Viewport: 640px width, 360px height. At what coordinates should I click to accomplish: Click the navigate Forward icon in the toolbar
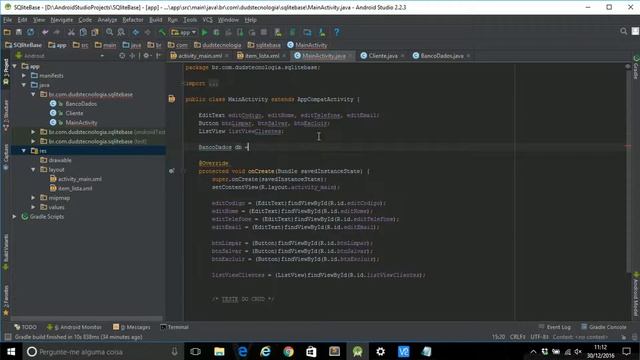pos(147,32)
